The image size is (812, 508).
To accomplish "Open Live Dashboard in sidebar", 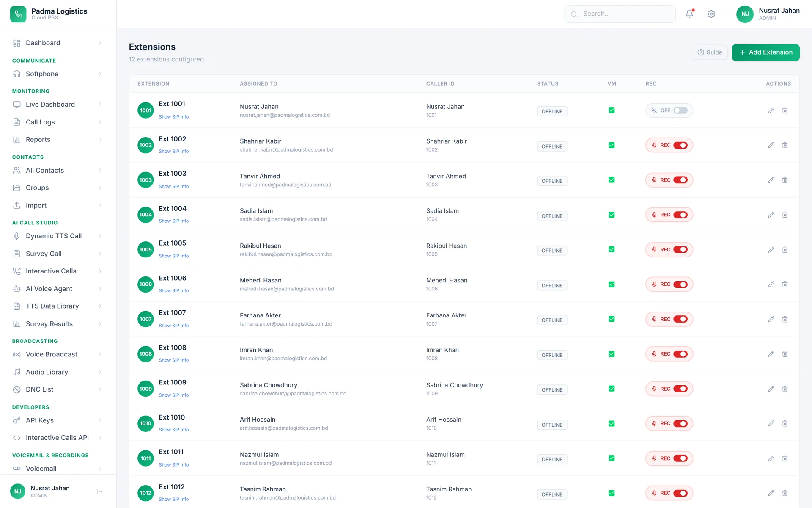I will pyautogui.click(x=58, y=105).
